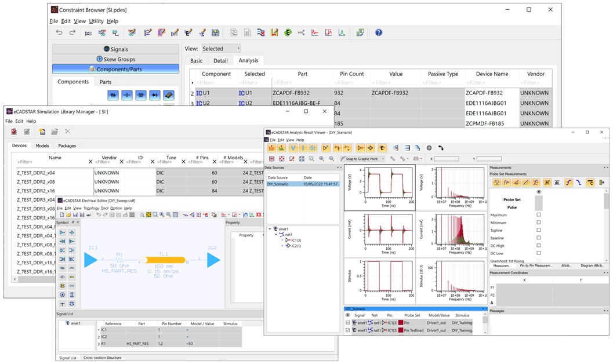Click the Components/Parts panel button
The height and width of the screenshot is (364, 613).
pos(116,69)
